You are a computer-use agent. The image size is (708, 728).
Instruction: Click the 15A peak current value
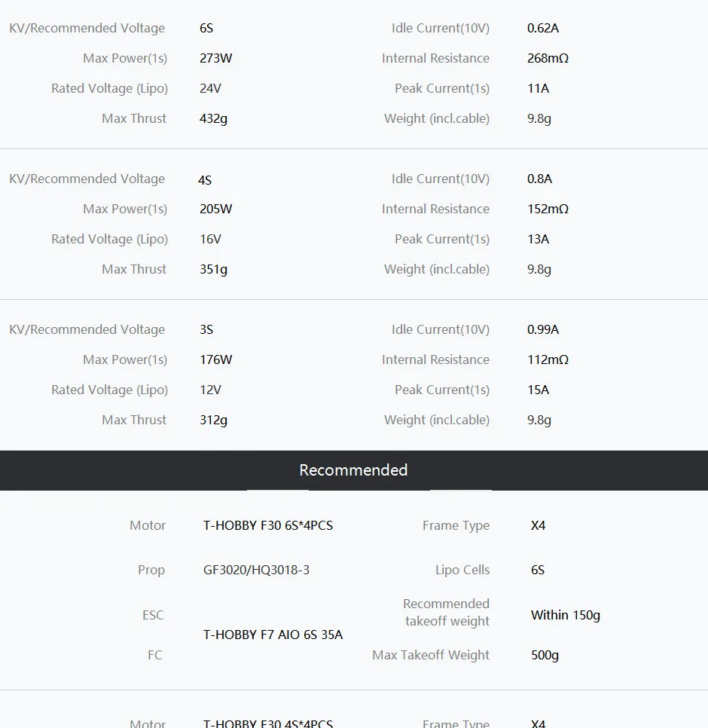538,390
